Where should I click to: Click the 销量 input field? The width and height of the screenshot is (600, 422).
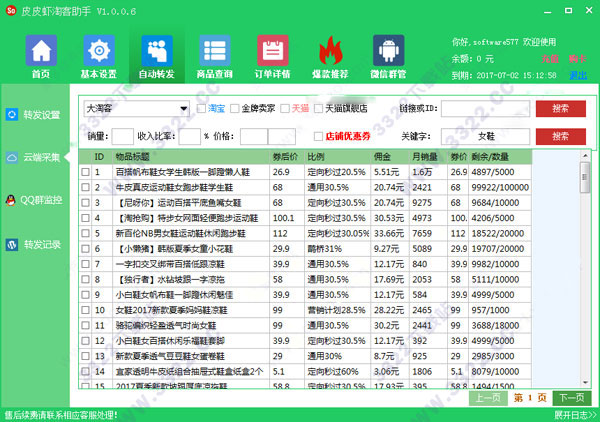pyautogui.click(x=122, y=136)
